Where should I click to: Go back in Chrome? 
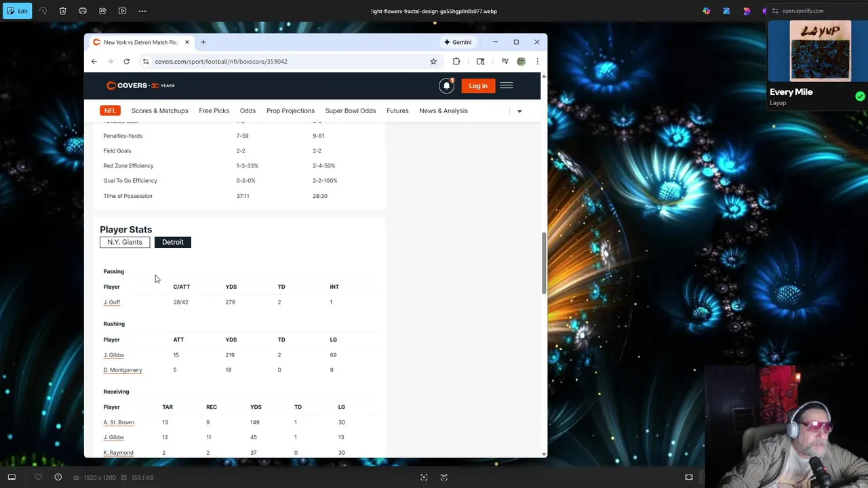pyautogui.click(x=94, y=61)
